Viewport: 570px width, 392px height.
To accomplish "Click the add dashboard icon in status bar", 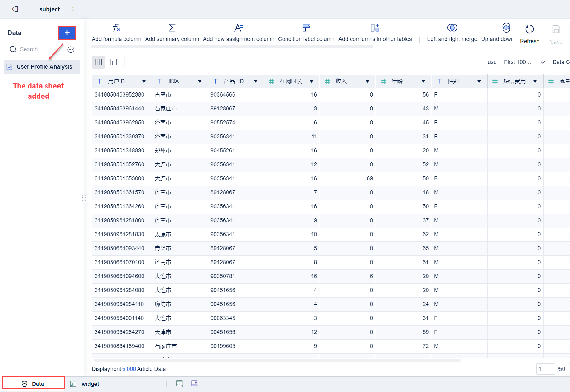I will [x=195, y=383].
